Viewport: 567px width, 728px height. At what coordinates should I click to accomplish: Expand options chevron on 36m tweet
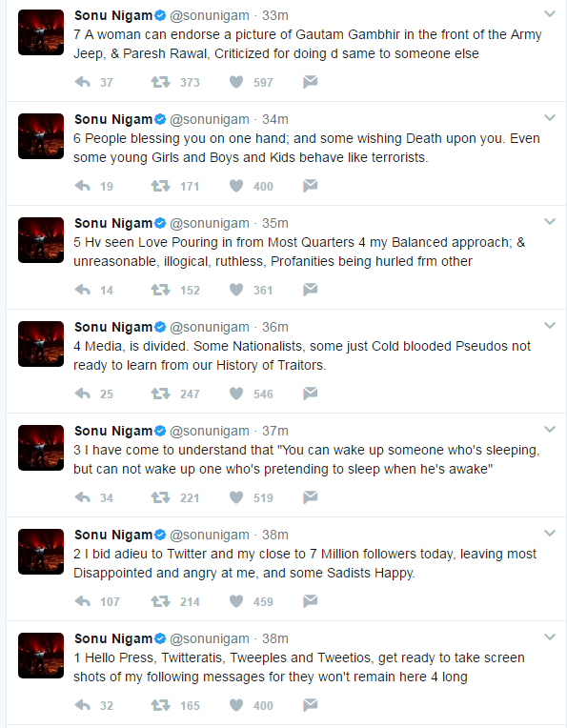[550, 326]
